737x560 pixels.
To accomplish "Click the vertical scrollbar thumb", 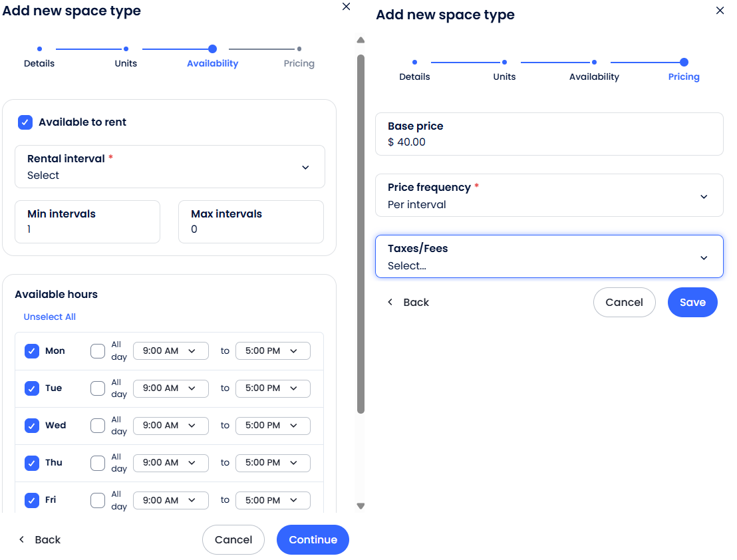I will (361, 233).
